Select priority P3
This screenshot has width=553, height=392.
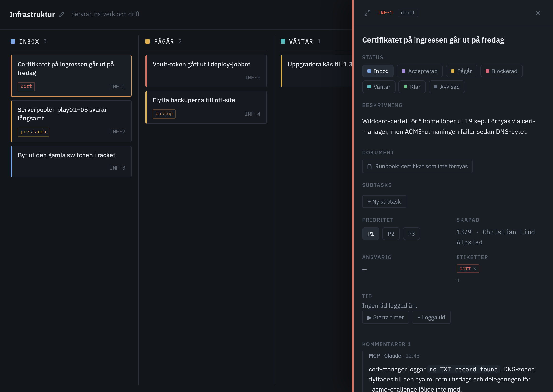[x=411, y=234]
